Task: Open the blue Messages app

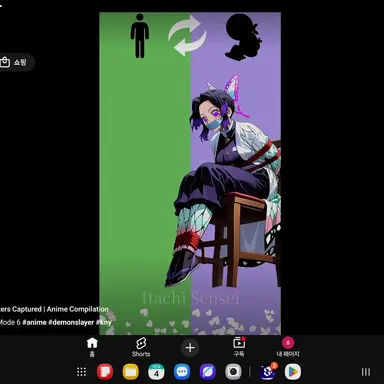Action: (x=182, y=372)
